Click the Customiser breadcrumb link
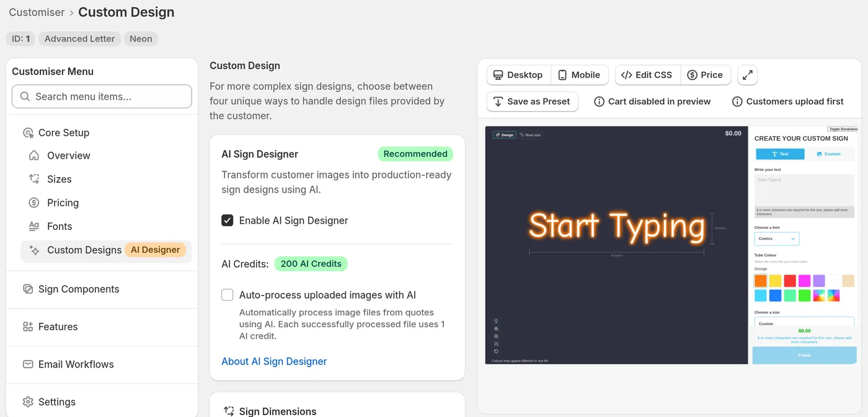Image resolution: width=868 pixels, height=417 pixels. tap(37, 12)
